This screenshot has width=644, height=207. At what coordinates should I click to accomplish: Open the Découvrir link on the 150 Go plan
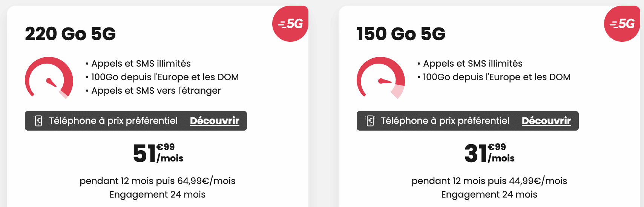546,121
